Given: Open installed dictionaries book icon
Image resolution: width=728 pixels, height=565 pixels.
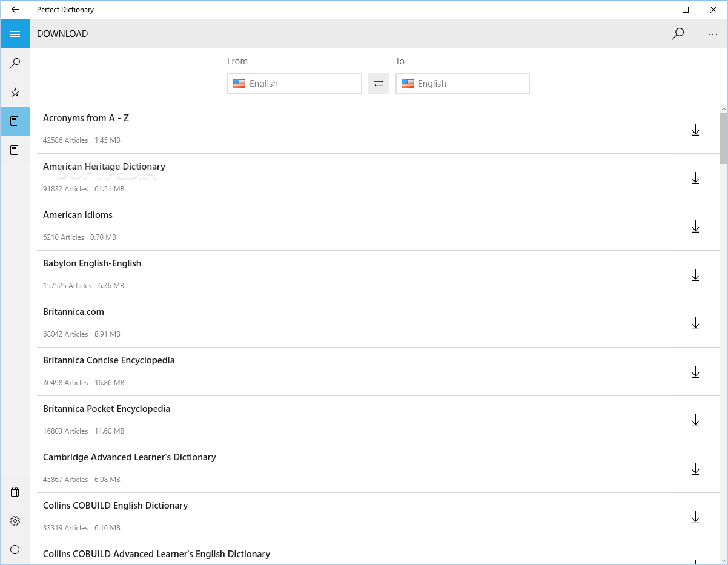Looking at the screenshot, I should pos(15,150).
